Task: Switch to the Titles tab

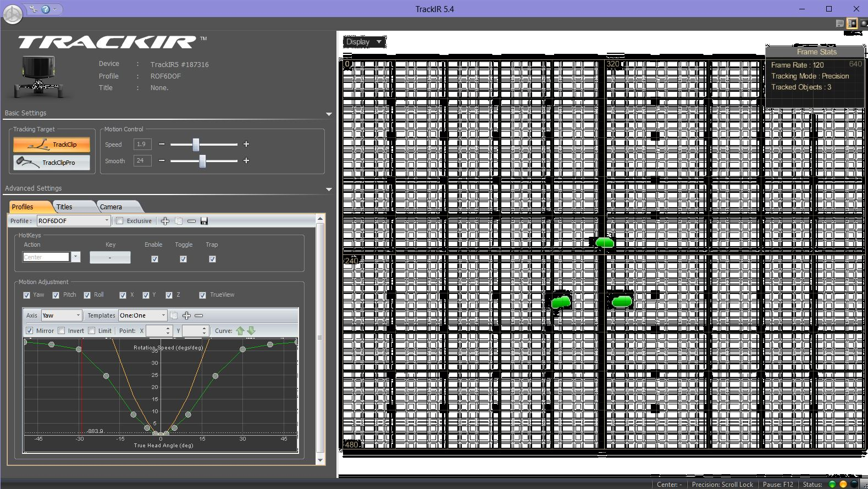Action: pos(65,207)
